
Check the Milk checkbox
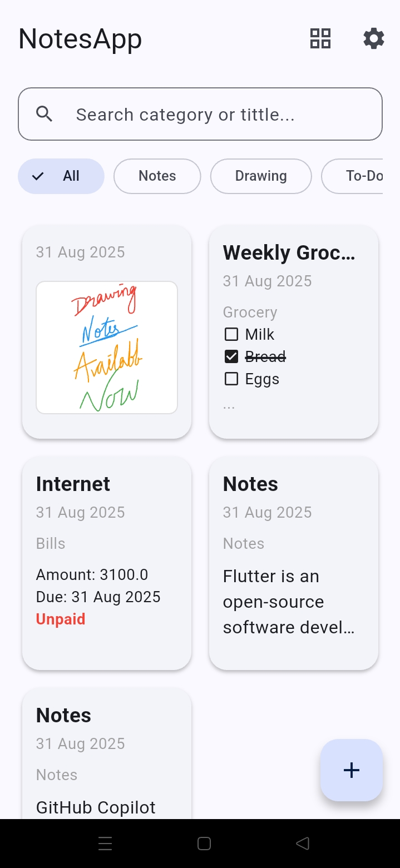(231, 334)
